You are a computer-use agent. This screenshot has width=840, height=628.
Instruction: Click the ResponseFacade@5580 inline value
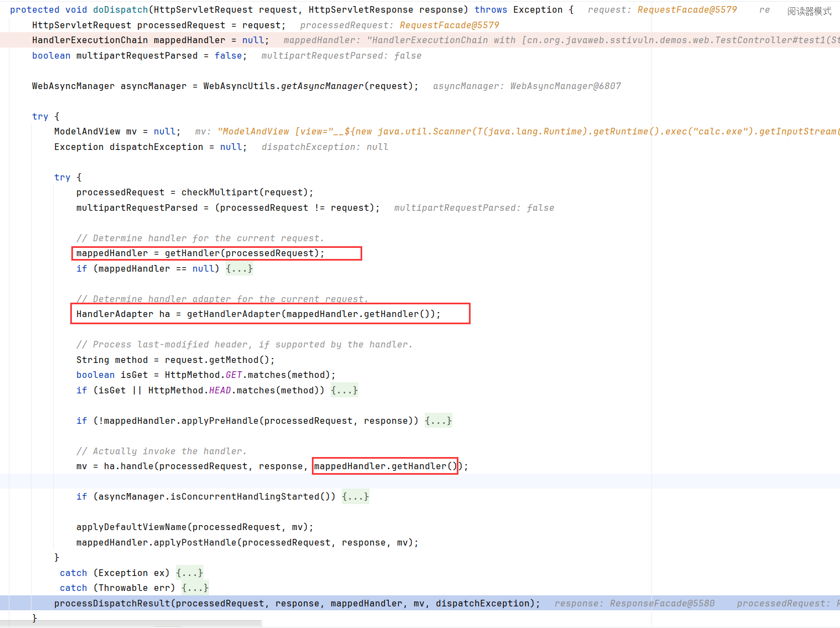pos(661,603)
